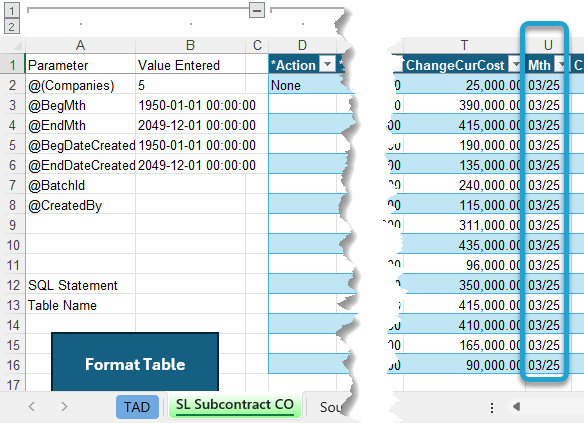Click the @CreatedBy cell
The image size is (584, 423).
tap(80, 206)
